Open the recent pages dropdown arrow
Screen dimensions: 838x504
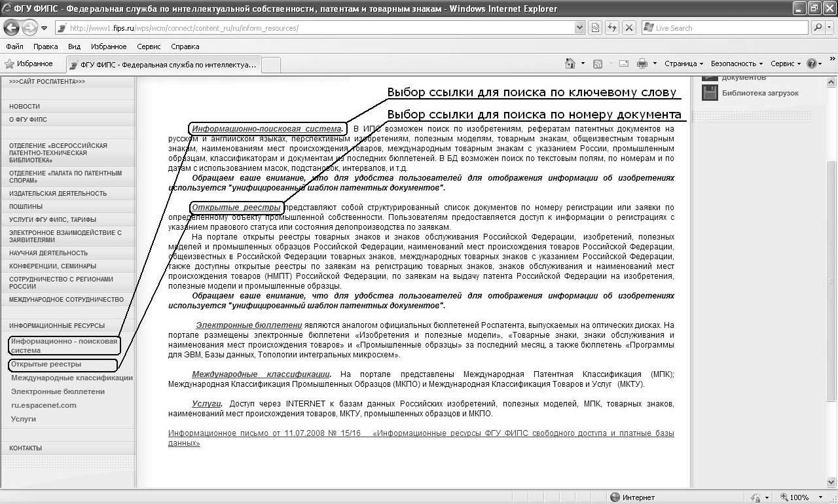[x=45, y=28]
